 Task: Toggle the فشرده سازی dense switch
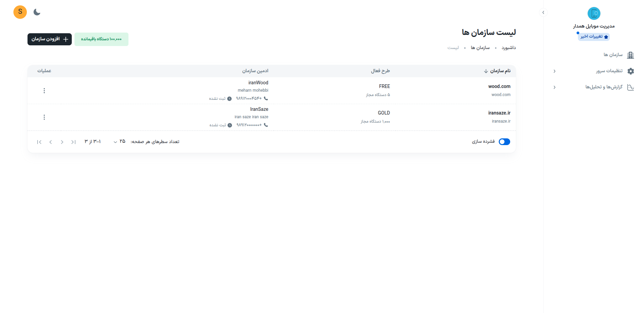click(504, 142)
